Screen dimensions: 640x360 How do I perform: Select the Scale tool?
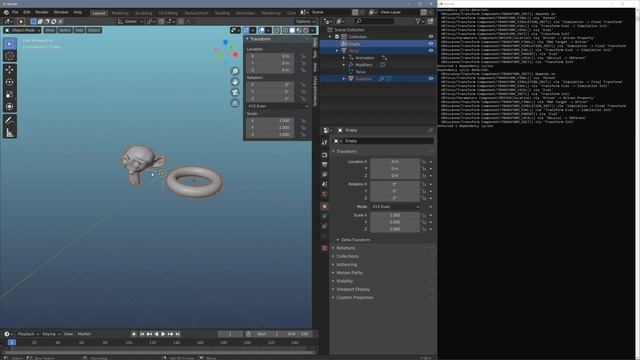[x=10, y=94]
